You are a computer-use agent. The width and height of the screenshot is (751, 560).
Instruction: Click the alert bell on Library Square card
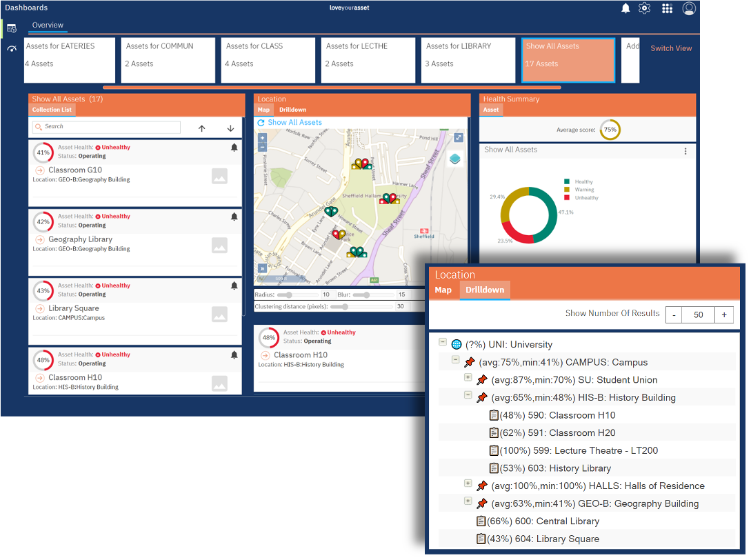234,286
